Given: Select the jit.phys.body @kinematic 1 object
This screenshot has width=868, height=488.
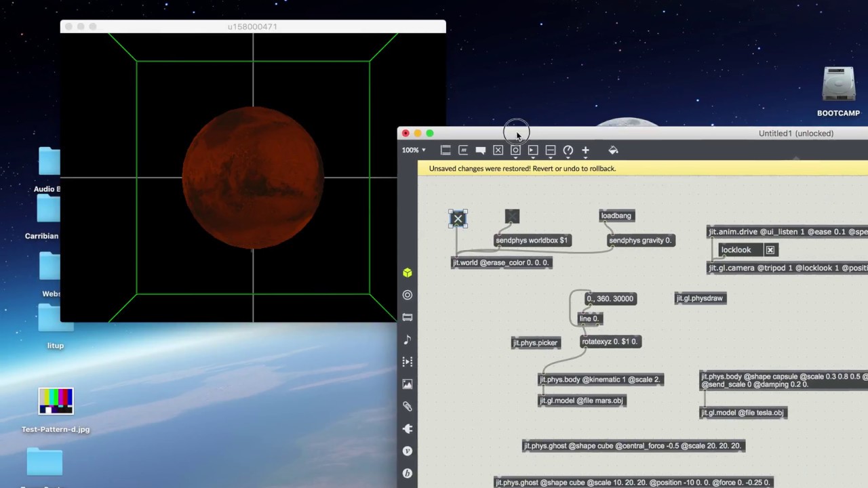Looking at the screenshot, I should [600, 380].
